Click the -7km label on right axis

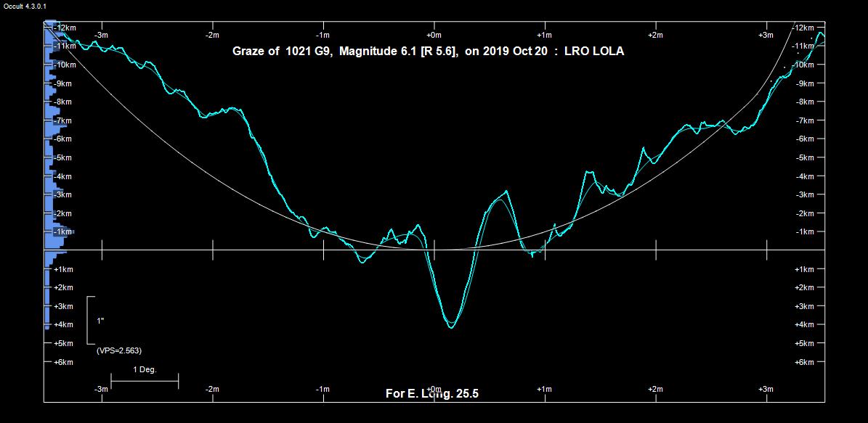point(805,120)
